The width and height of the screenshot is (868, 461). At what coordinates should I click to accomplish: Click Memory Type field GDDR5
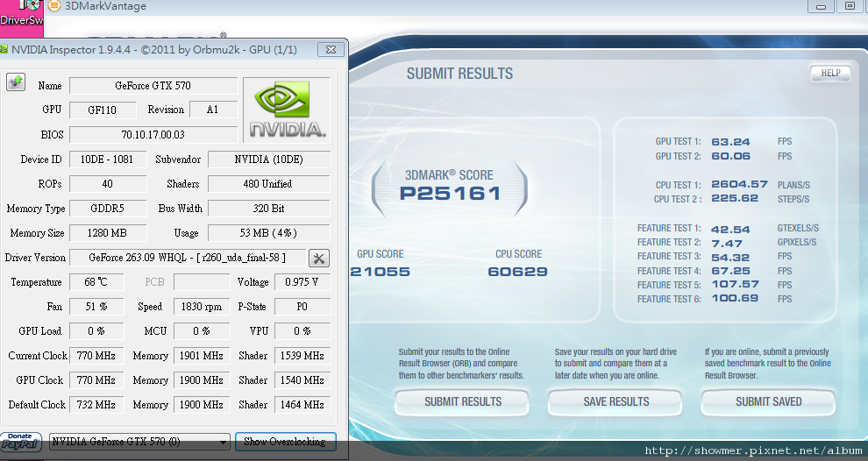[107, 209]
